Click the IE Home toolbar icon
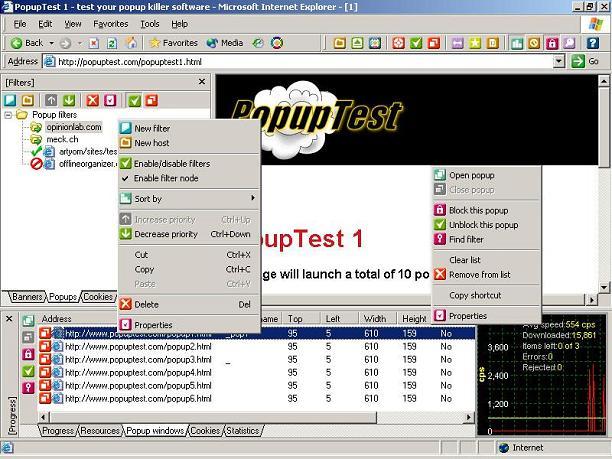Image resolution: width=612 pixels, height=459 pixels. (x=132, y=43)
